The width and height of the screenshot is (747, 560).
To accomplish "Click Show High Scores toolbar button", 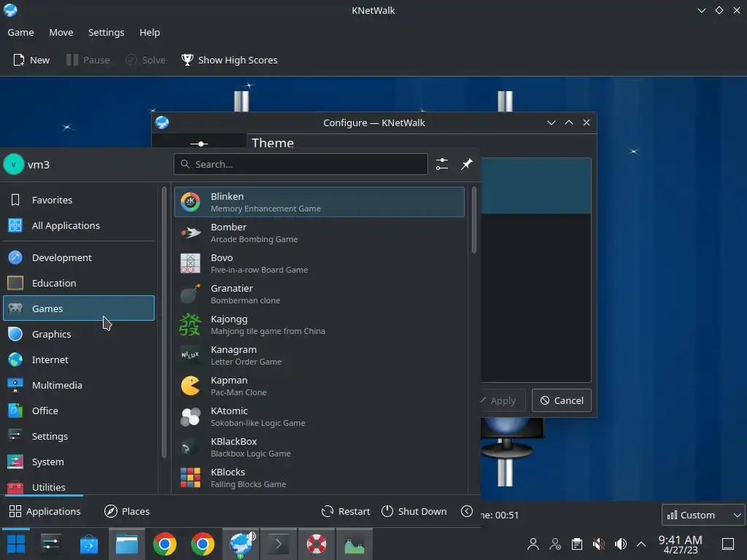I will [229, 60].
